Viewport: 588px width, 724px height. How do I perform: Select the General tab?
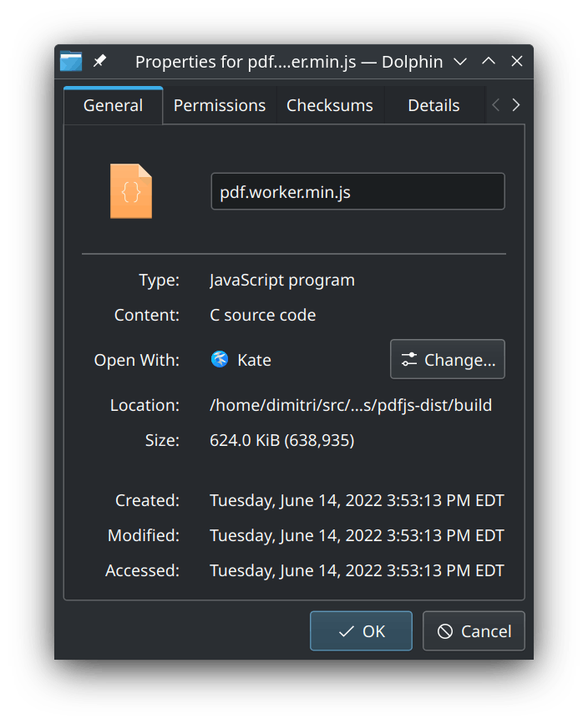(x=113, y=105)
